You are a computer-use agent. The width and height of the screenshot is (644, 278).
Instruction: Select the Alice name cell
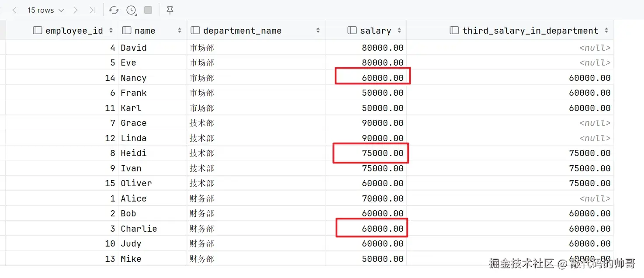152,198
